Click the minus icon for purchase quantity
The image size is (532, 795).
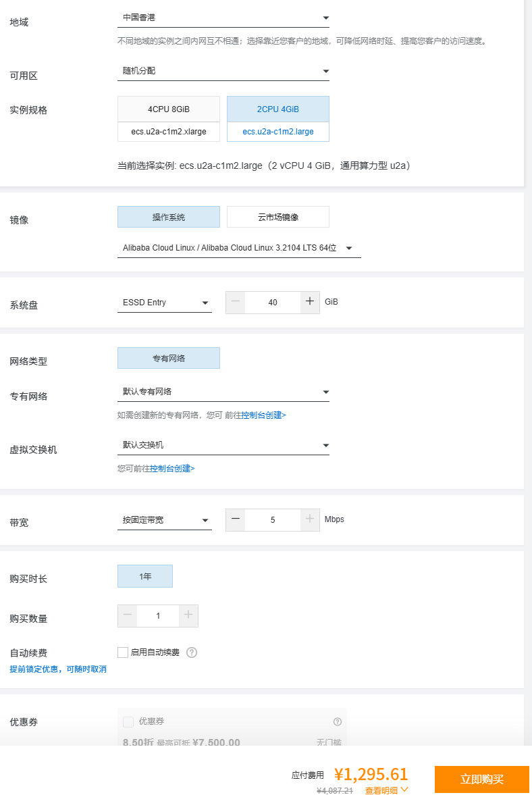(x=128, y=615)
